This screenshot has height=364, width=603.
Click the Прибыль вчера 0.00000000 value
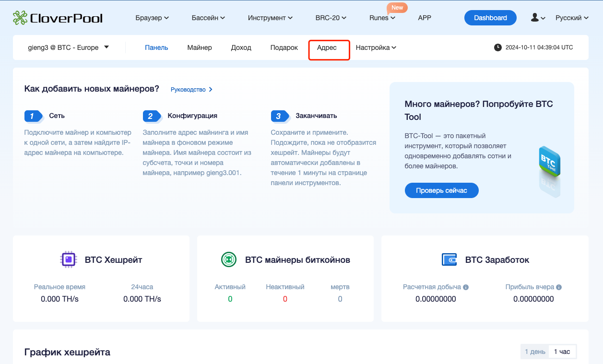coord(533,299)
